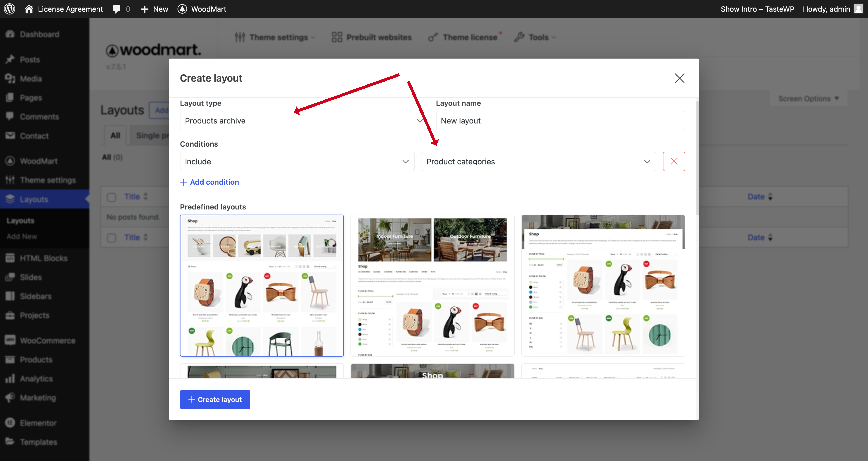Screen dimensions: 868x461
Task: Open the comments bubble icon in admin bar
Action: 117,9
